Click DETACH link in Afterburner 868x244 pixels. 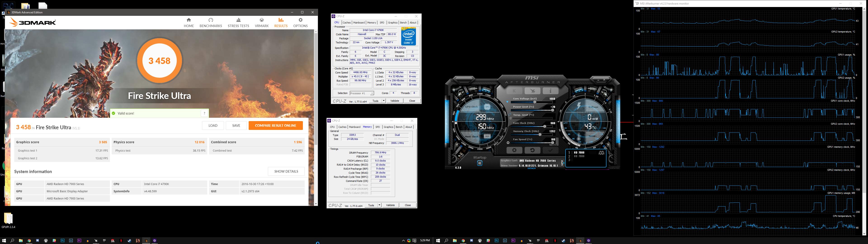pyautogui.click(x=532, y=169)
